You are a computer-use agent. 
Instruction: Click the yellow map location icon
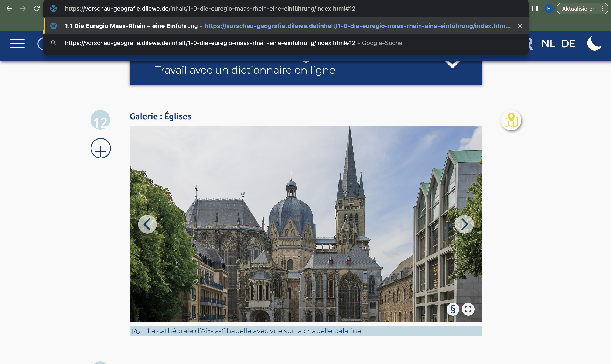tap(511, 120)
